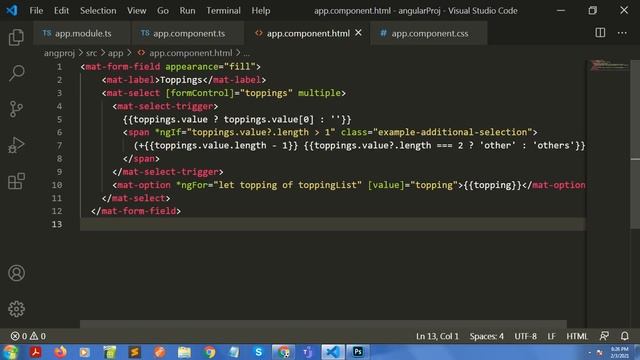Open Windows Start button
640x360 pixels.
click(x=10, y=352)
